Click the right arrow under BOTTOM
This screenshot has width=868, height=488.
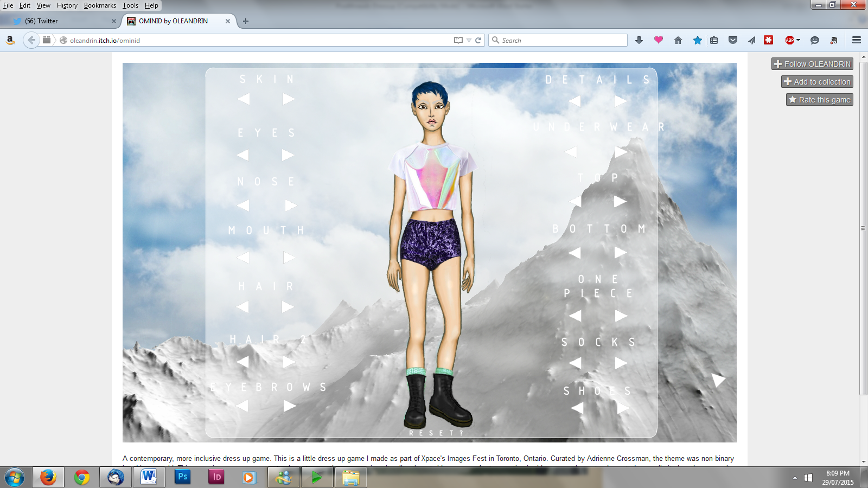(621, 253)
